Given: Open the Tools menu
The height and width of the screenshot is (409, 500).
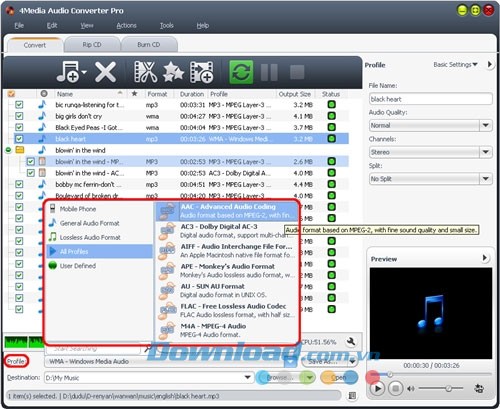Looking at the screenshot, I should [166, 25].
